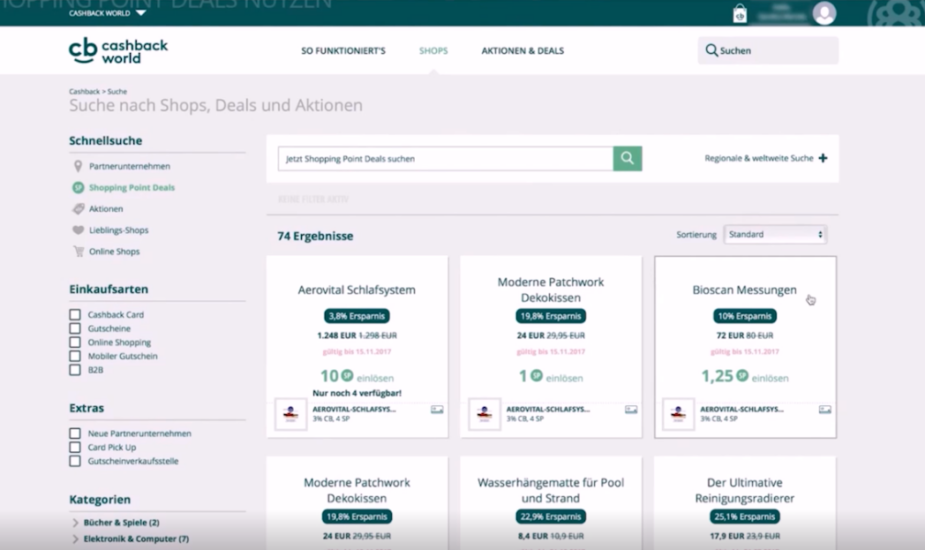Viewport: 925px width, 550px height.
Task: Select Shopping Point Deals quick search
Action: (132, 188)
